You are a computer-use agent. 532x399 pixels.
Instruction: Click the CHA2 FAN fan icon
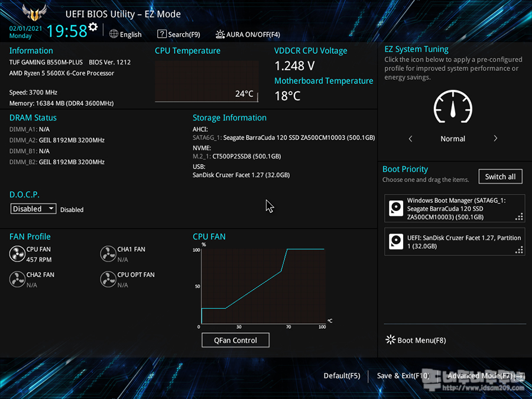coord(17,279)
